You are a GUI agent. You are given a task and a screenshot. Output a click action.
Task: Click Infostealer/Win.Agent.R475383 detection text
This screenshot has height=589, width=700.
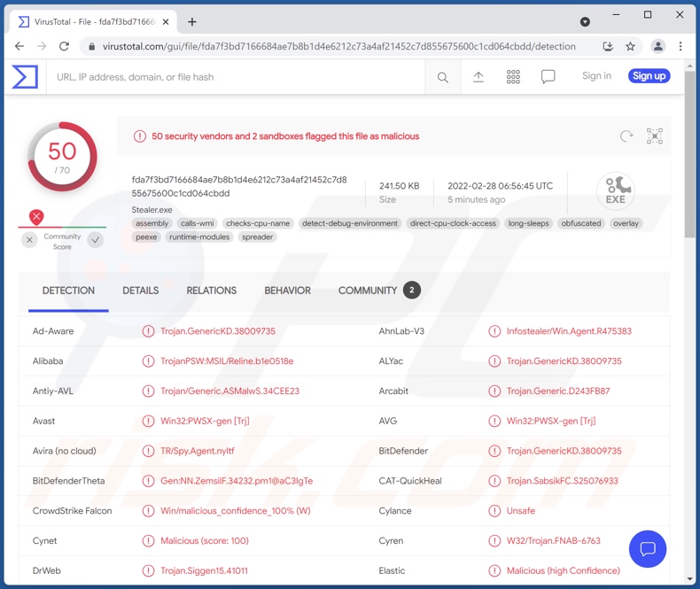pos(569,331)
